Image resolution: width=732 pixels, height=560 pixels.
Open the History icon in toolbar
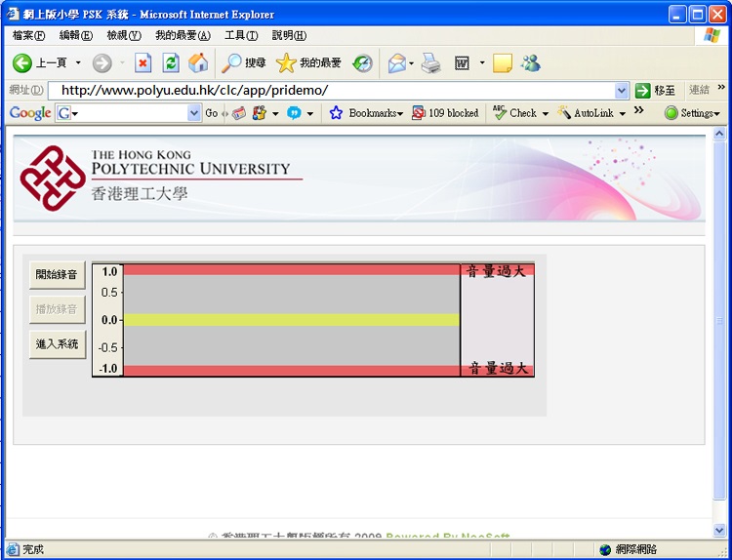click(362, 63)
